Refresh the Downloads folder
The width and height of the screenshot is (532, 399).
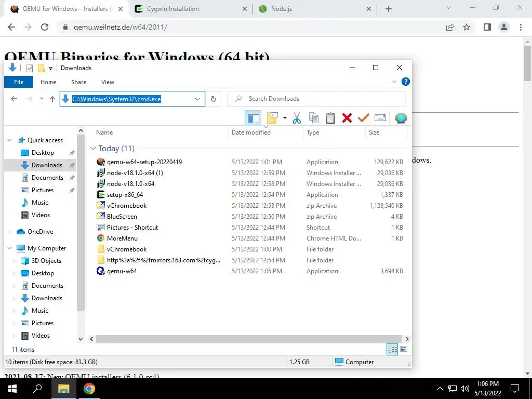(214, 99)
